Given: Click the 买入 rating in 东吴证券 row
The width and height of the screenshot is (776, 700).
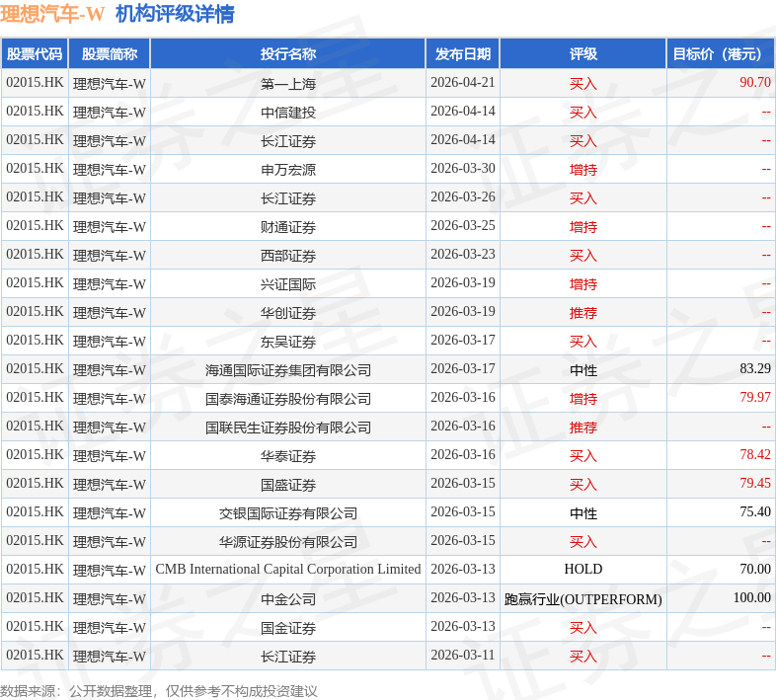Looking at the screenshot, I should coord(583,342).
